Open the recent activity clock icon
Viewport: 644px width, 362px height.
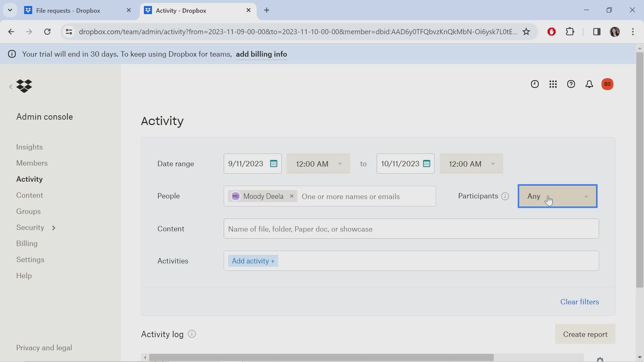coord(535,84)
